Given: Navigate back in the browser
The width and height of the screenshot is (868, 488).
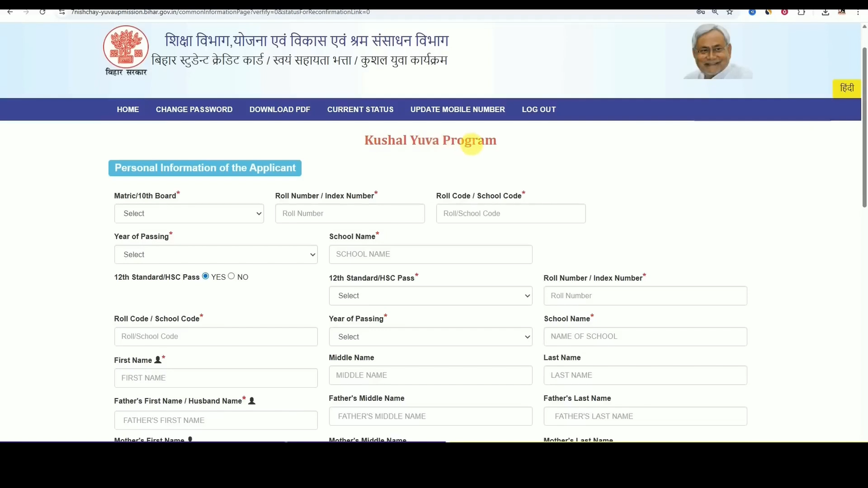Looking at the screenshot, I should click(x=10, y=12).
